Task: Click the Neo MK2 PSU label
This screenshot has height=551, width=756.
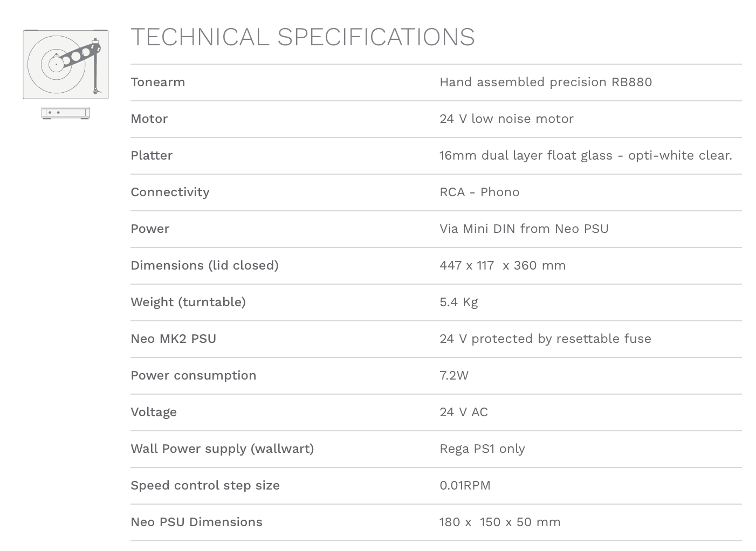Action: point(173,339)
